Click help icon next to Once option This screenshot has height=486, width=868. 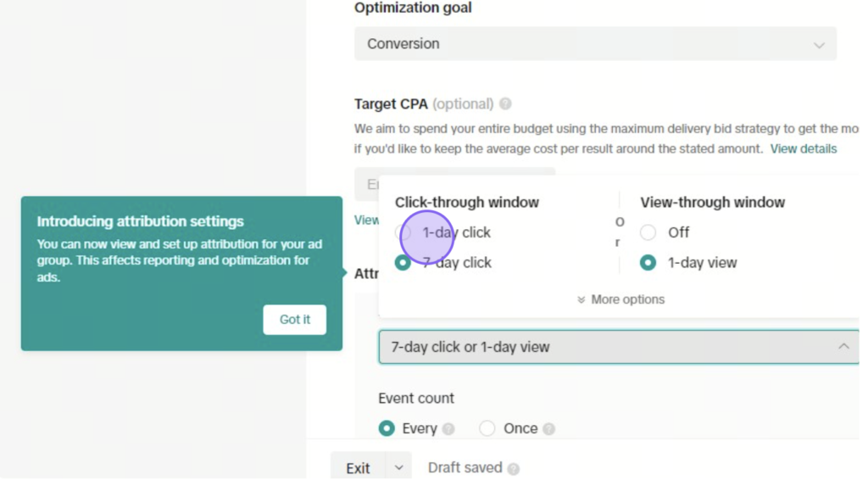(548, 429)
